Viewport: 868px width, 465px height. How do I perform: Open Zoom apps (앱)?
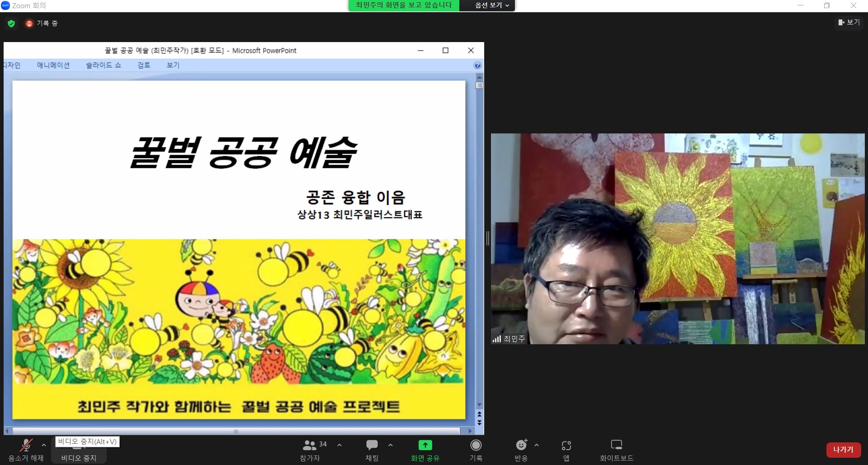[566, 450]
